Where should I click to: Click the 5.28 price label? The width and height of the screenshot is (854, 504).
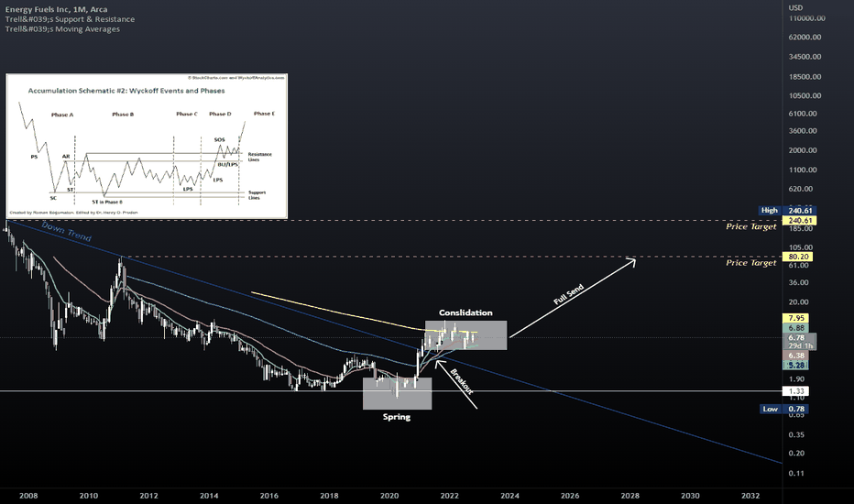pyautogui.click(x=795, y=366)
